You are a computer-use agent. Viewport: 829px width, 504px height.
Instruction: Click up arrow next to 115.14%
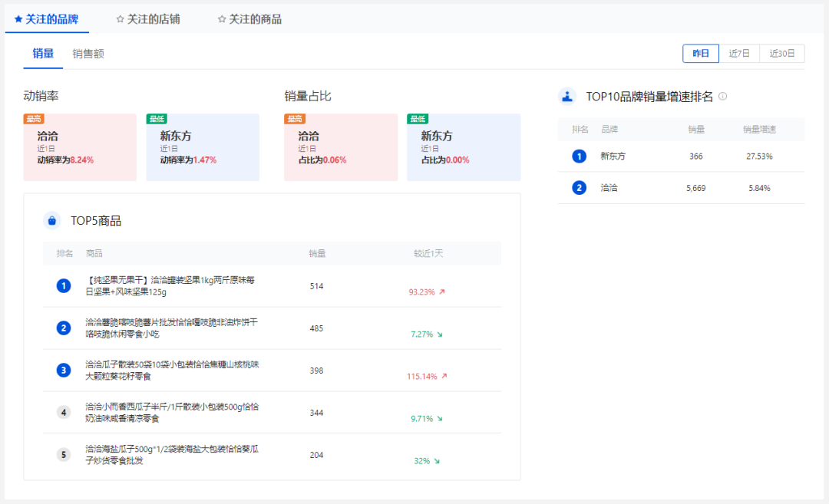444,376
